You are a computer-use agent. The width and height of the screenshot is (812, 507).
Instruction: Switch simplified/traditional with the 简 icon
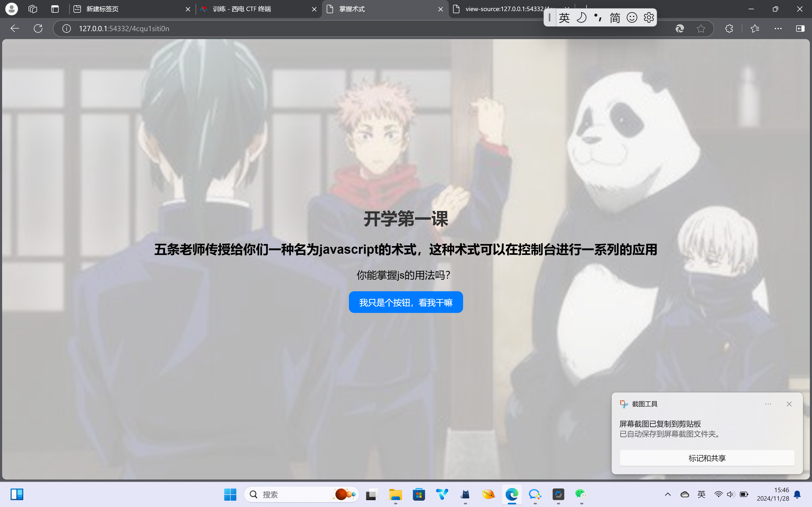tap(615, 17)
